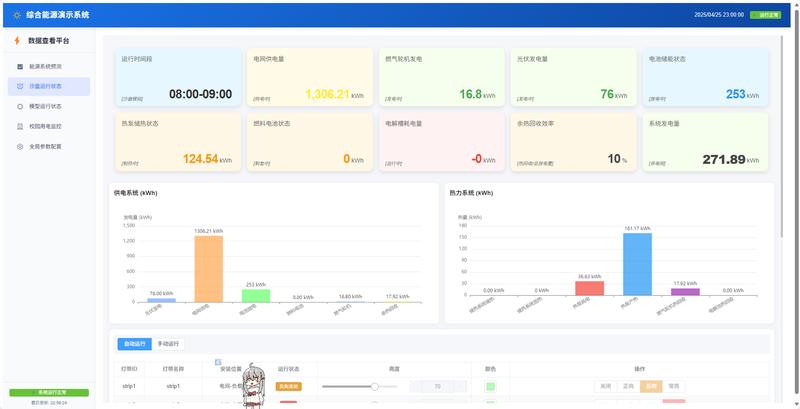Click the strip1 brightness slider handle
800x409 pixels.
coord(374,387)
